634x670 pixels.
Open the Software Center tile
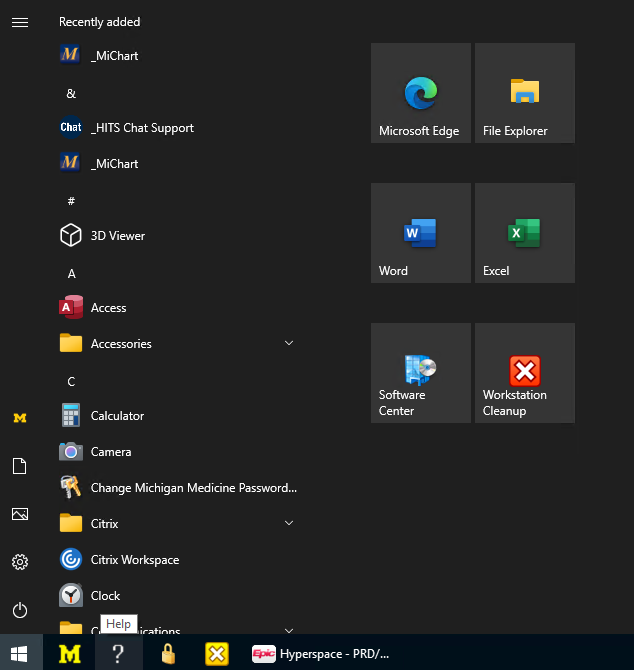(x=421, y=373)
